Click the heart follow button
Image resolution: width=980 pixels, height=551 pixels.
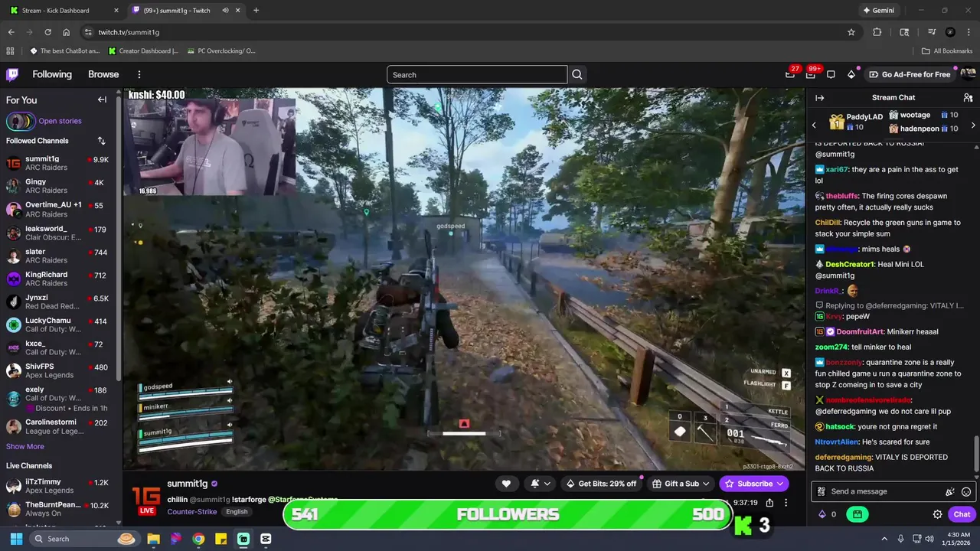[506, 484]
